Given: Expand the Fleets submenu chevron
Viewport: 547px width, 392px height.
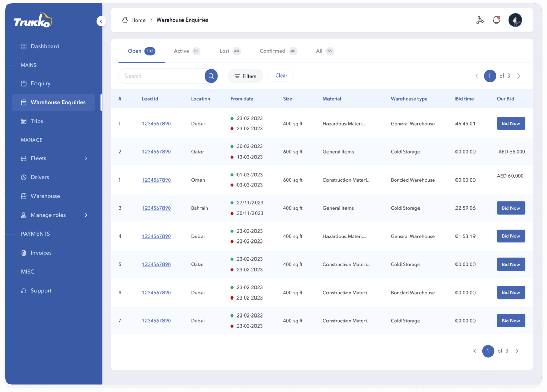Looking at the screenshot, I should 86,158.
